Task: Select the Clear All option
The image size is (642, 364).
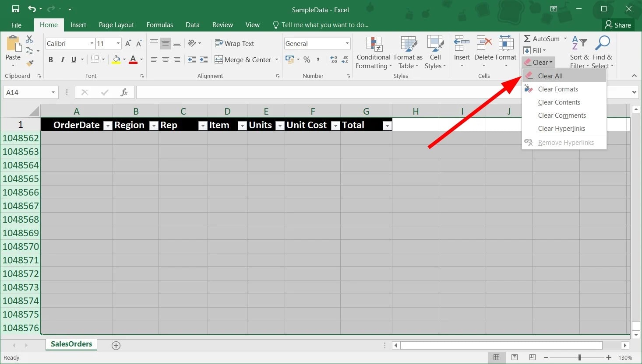Action: pyautogui.click(x=549, y=76)
